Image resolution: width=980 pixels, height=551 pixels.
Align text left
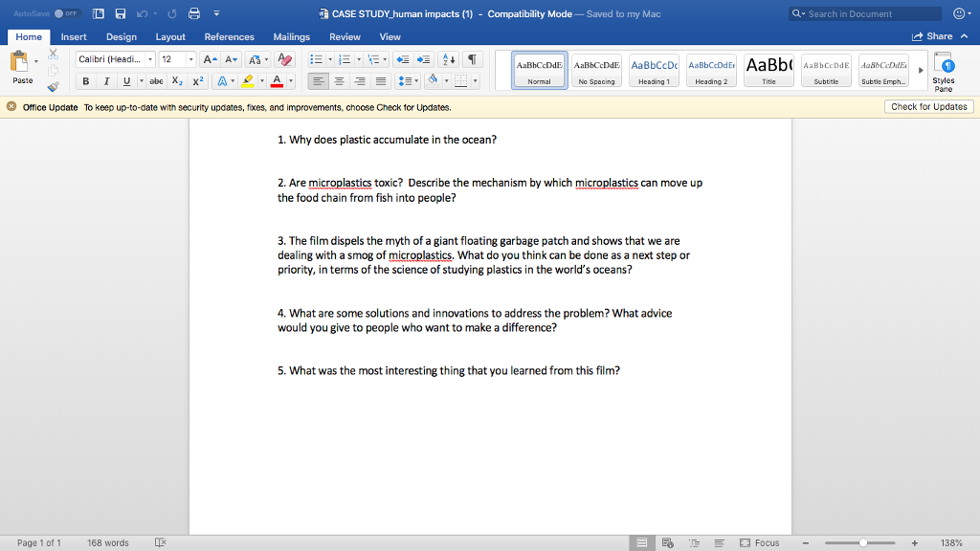(x=318, y=81)
